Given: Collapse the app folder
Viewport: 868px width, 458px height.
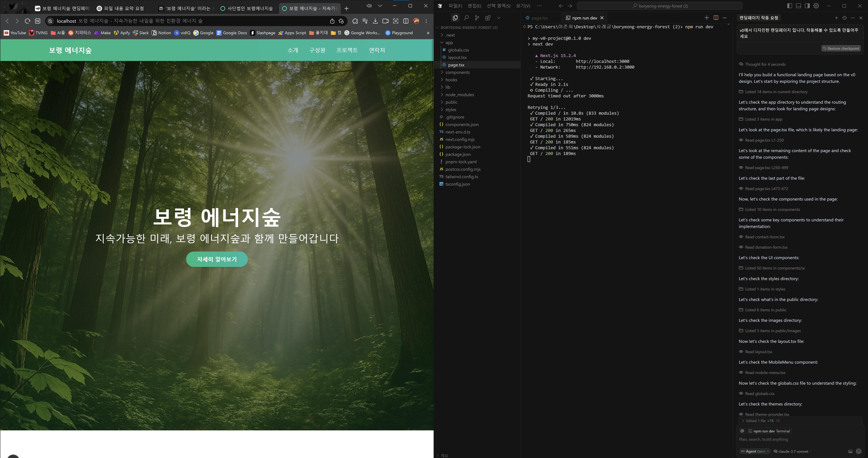Looking at the screenshot, I should [477, 43].
